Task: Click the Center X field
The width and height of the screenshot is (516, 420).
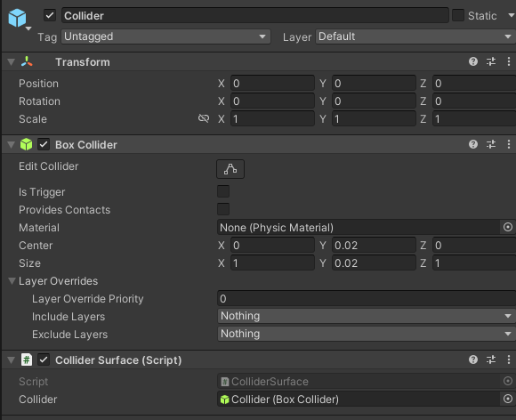Action: click(x=272, y=246)
